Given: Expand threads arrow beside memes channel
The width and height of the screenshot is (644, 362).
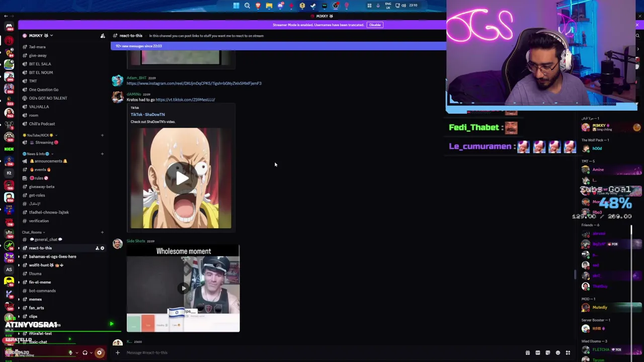Looking at the screenshot, I should (x=19, y=299).
